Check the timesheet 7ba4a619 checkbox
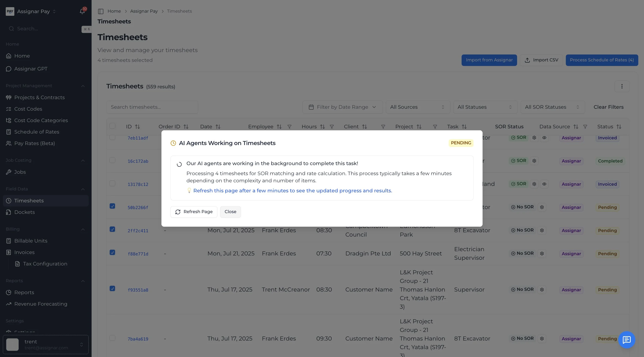The height and width of the screenshot is (357, 644). (x=112, y=338)
